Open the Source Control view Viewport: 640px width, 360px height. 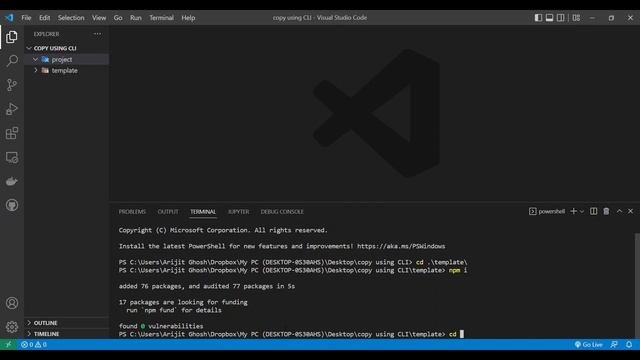click(12, 85)
